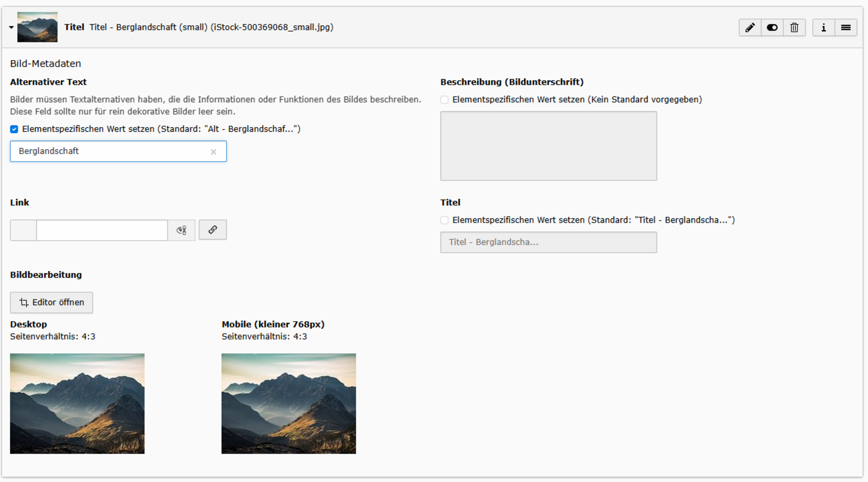868x482 pixels.
Task: Click the hamburger drag handle icon
Action: 845,28
